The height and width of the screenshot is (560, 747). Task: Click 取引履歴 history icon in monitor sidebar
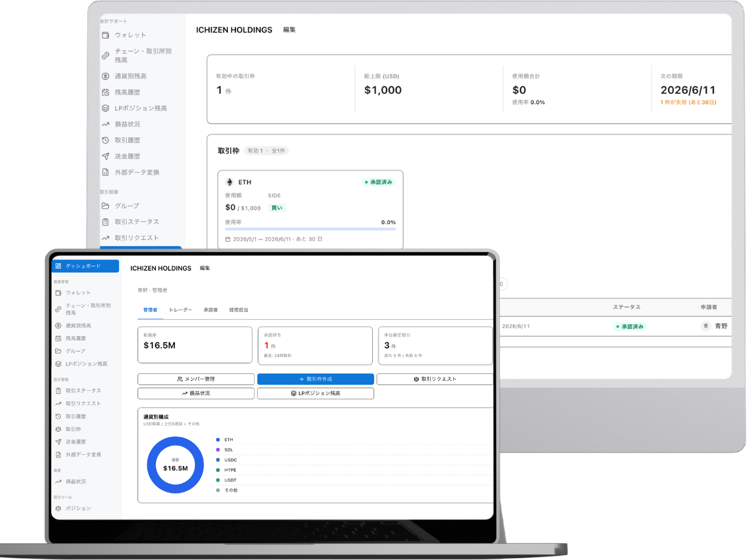click(x=106, y=141)
